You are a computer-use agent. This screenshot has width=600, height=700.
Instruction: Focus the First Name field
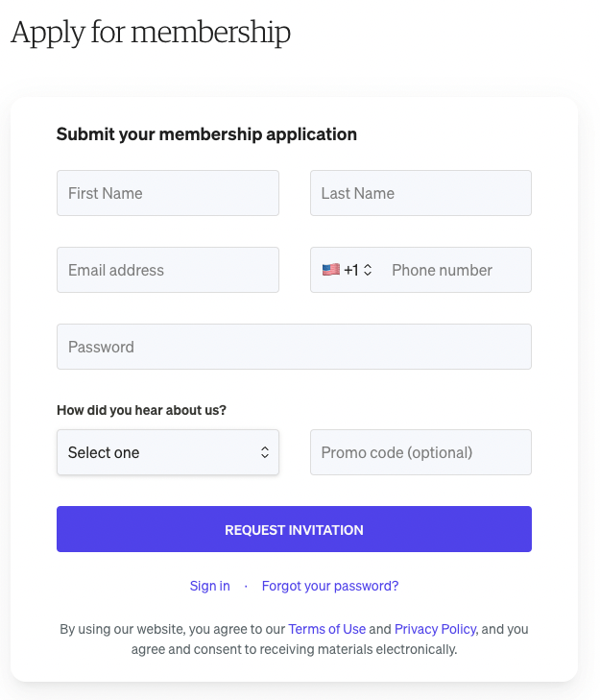click(x=168, y=193)
